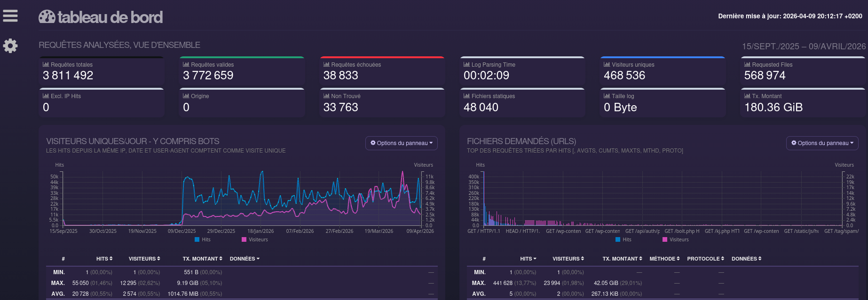Click the chart icon beside Visiteurs uniques
This screenshot has width=868, height=300.
coord(607,64)
